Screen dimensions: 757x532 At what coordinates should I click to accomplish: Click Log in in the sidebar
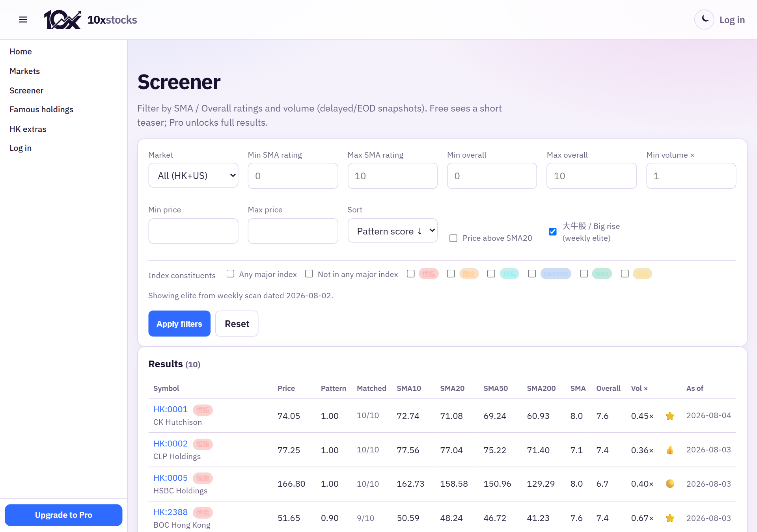pyautogui.click(x=21, y=148)
